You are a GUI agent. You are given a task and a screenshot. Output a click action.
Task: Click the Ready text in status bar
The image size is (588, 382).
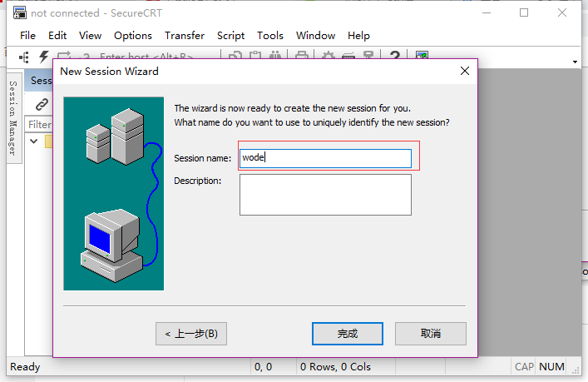pyautogui.click(x=25, y=367)
